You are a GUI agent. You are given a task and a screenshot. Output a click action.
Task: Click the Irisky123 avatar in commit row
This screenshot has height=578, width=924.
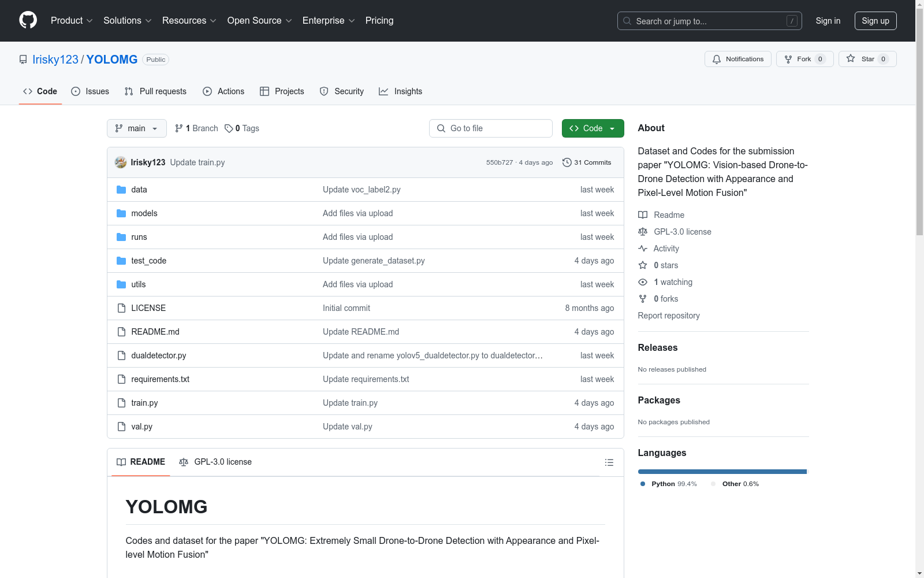(x=121, y=162)
